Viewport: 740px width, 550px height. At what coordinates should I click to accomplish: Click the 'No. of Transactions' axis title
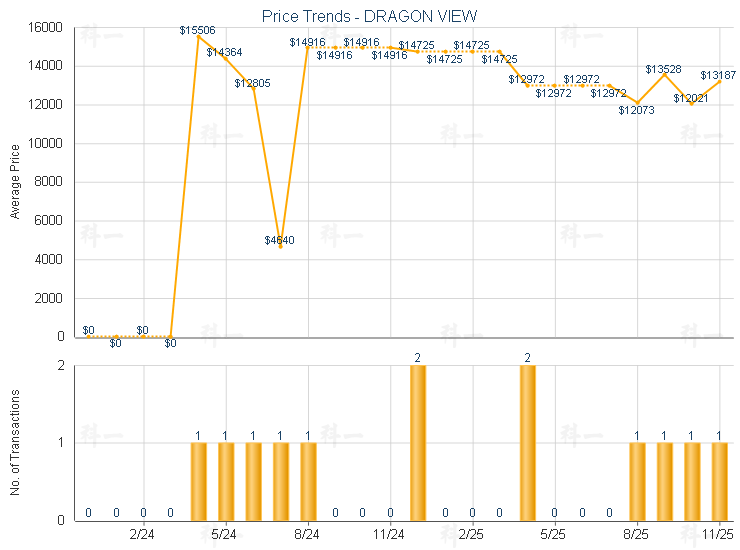14,443
